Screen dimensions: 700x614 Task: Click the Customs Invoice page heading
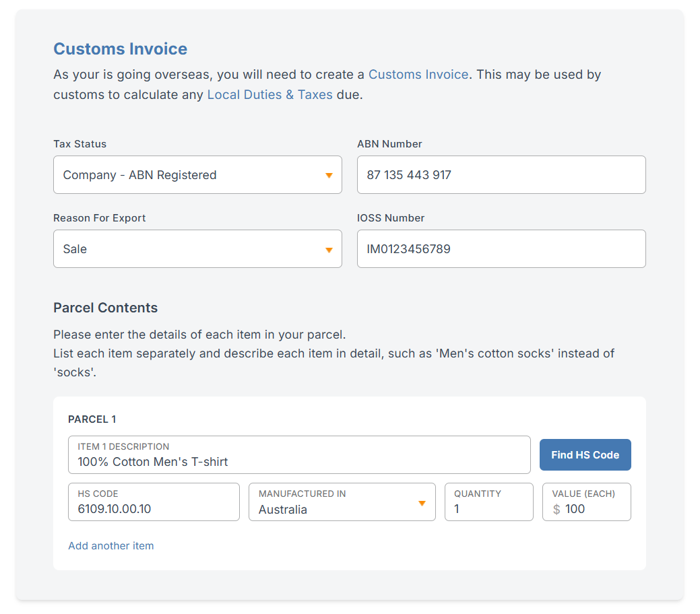[121, 49]
